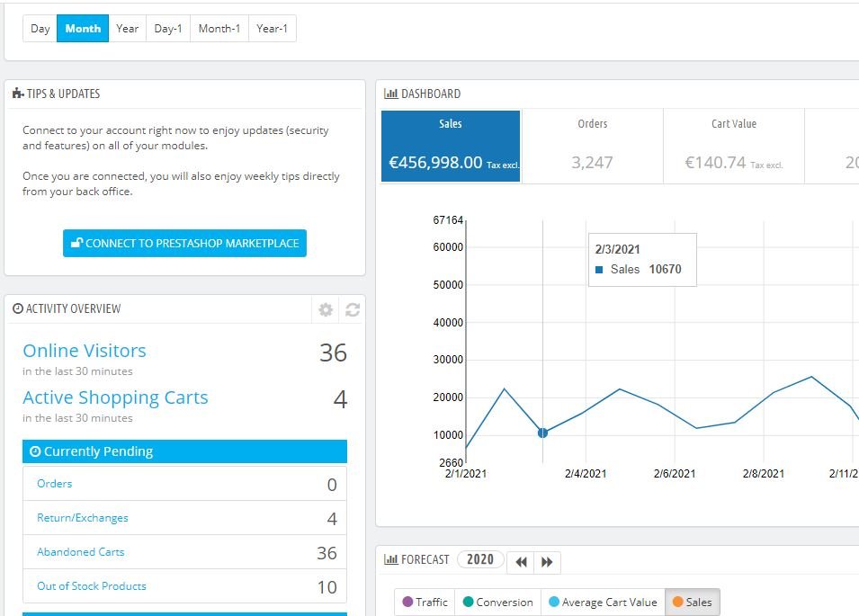Image resolution: width=859 pixels, height=616 pixels.
Task: Select the Day period button
Action: click(40, 29)
